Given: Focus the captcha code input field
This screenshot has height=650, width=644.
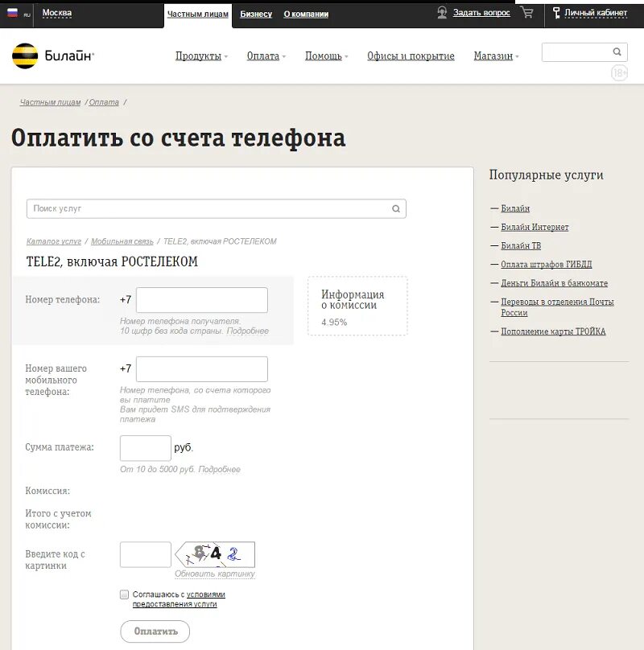Looking at the screenshot, I should 145,554.
